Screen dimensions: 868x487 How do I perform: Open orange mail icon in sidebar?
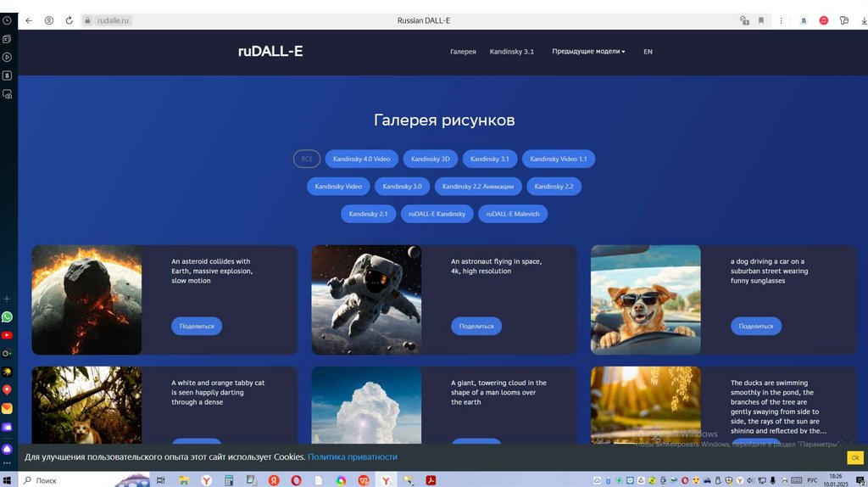coord(7,408)
